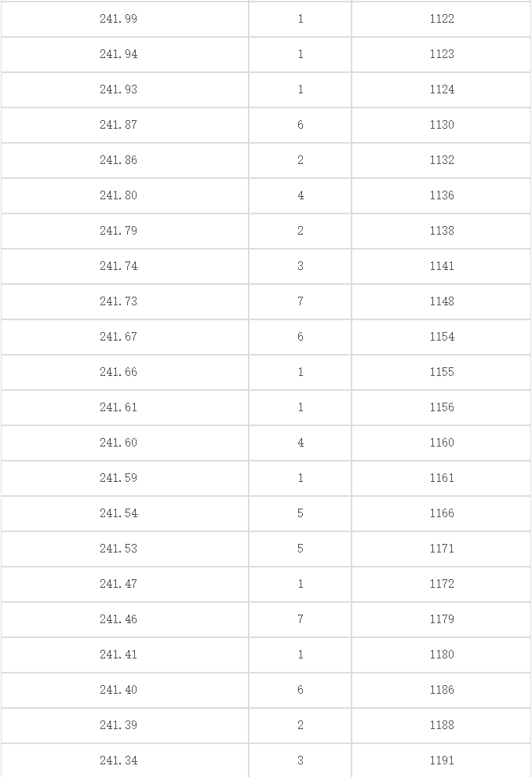Select the cumulative value 1186
Screen dimensions: 532x777
(x=442, y=690)
